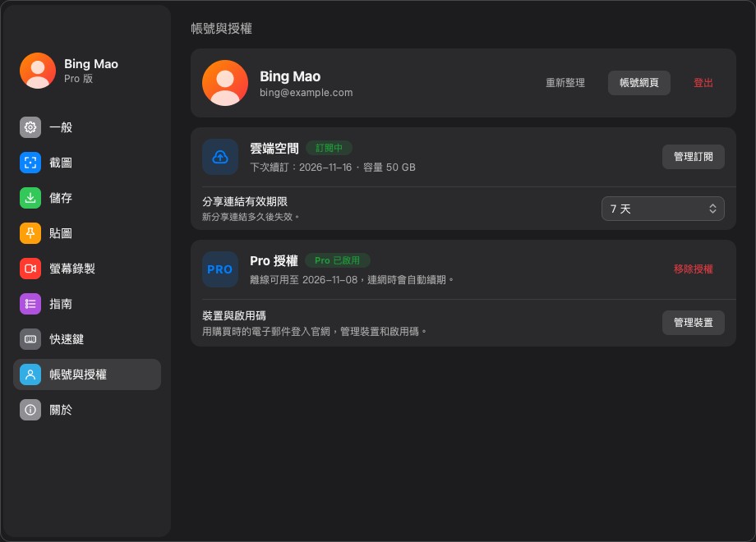Click the green 儲存 download icon
The height and width of the screenshot is (542, 756).
pos(30,198)
